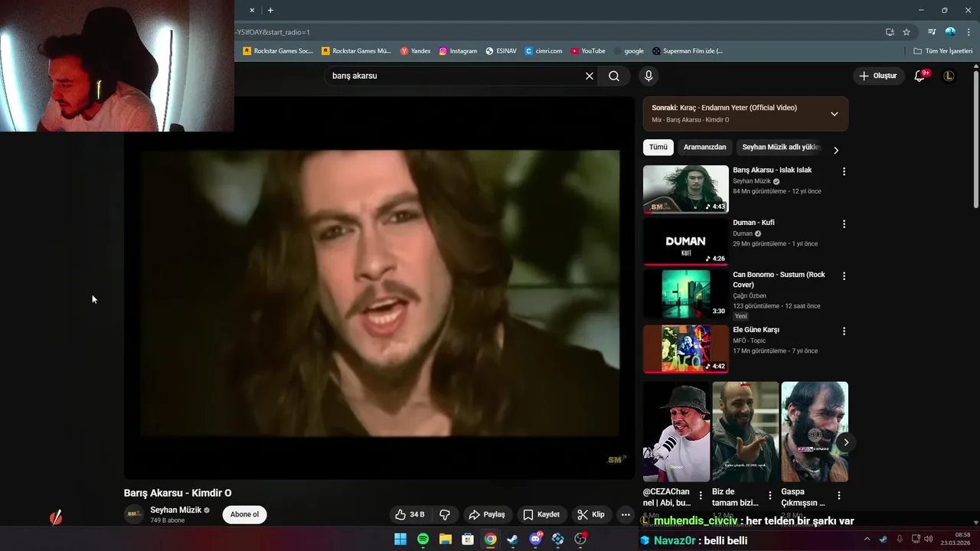Open the Chrome profile avatar
The image size is (980, 551).
pos(950,32)
